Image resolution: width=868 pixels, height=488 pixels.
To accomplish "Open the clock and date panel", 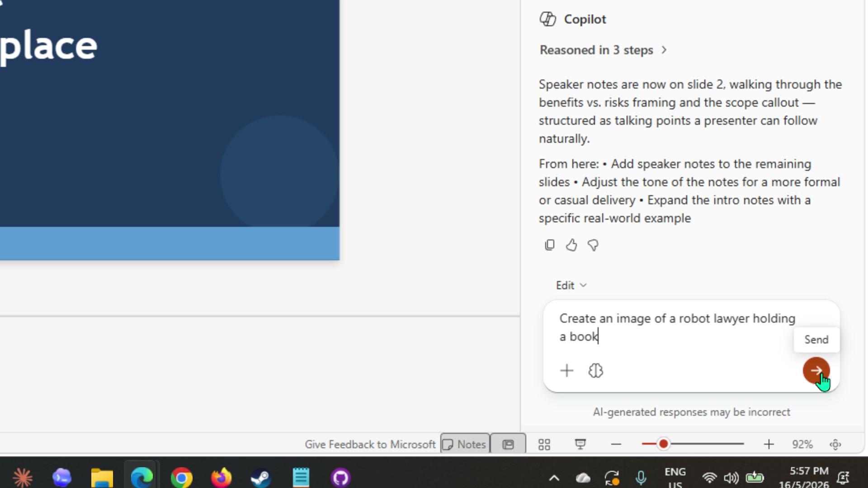I will pos(804,477).
